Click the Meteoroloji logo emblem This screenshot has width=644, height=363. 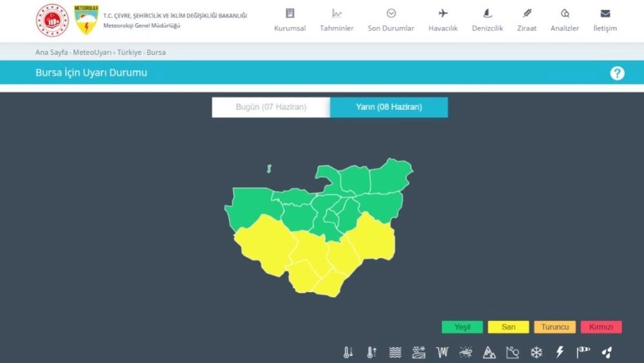(x=86, y=20)
